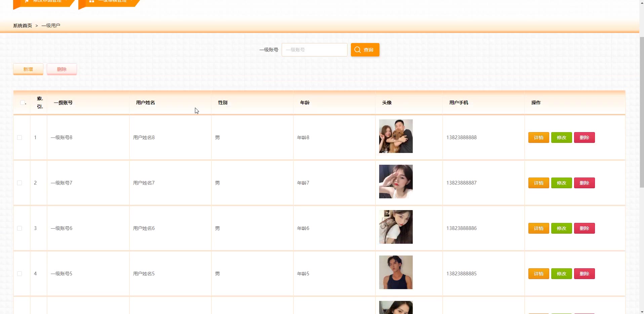
Task: Open 详情 for 一级账号7
Action: [x=539, y=183]
